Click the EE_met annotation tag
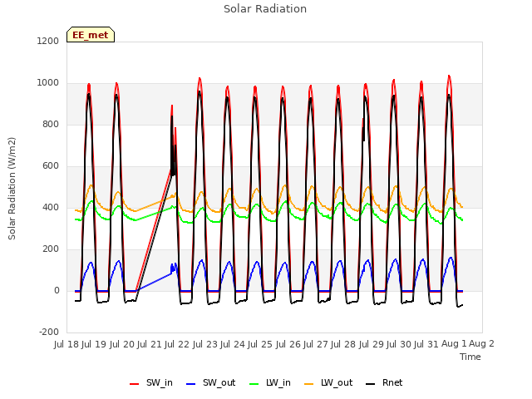 click(x=91, y=35)
